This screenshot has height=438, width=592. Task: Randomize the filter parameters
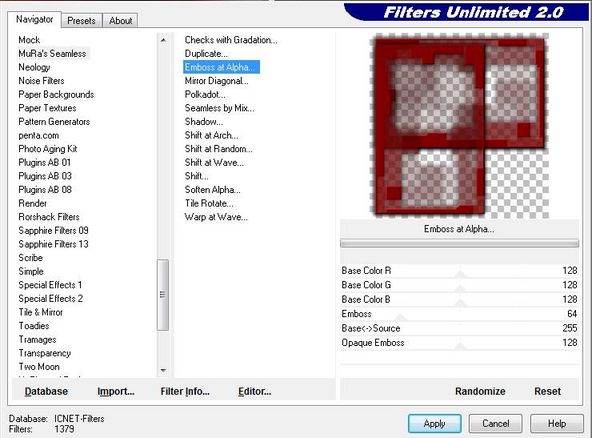(x=480, y=391)
